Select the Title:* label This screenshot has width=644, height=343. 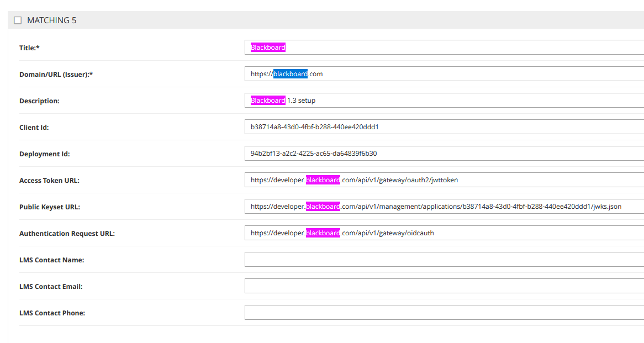pos(30,48)
